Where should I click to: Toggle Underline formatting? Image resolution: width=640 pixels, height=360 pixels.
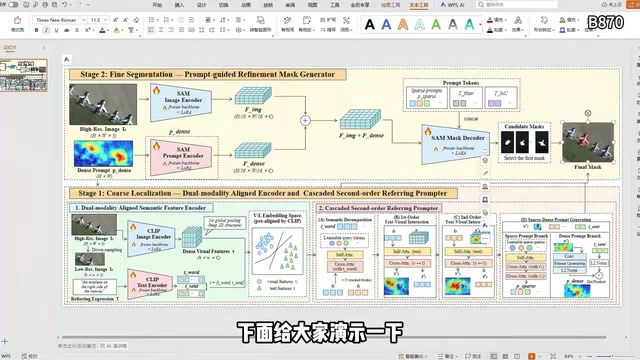56,30
